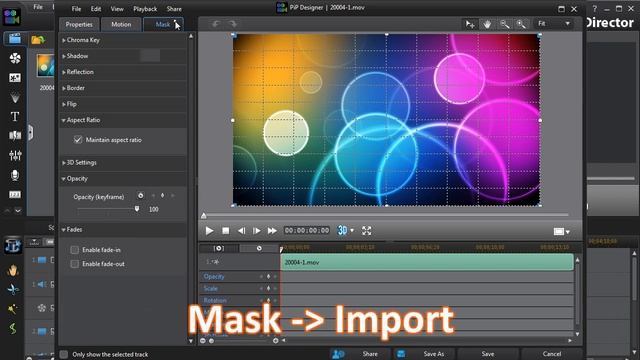The image size is (640, 360).
Task: Open the Chapter Room icon
Action: (15, 195)
